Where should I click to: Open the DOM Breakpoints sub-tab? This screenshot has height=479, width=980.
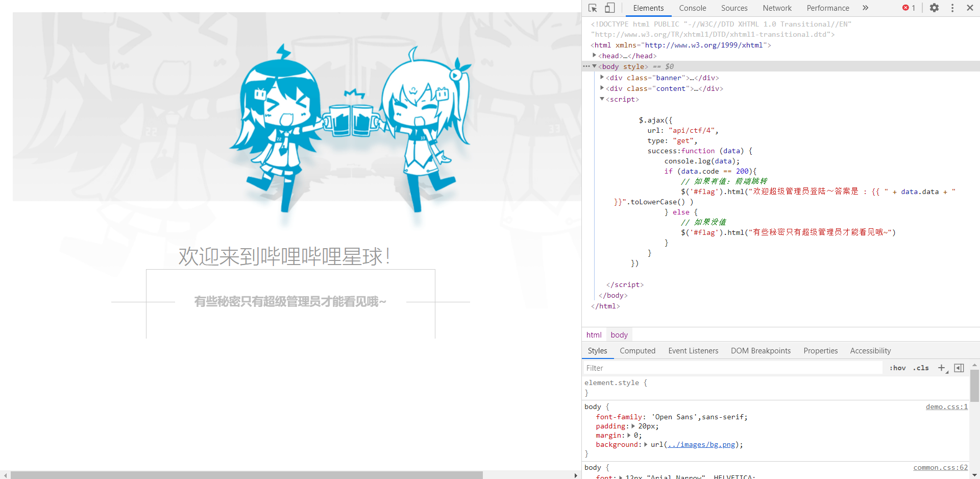click(761, 351)
